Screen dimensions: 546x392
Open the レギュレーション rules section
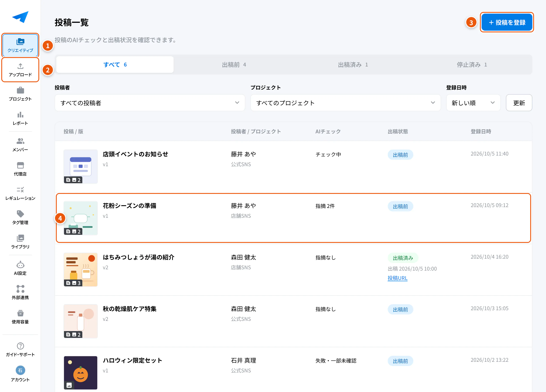pyautogui.click(x=20, y=193)
